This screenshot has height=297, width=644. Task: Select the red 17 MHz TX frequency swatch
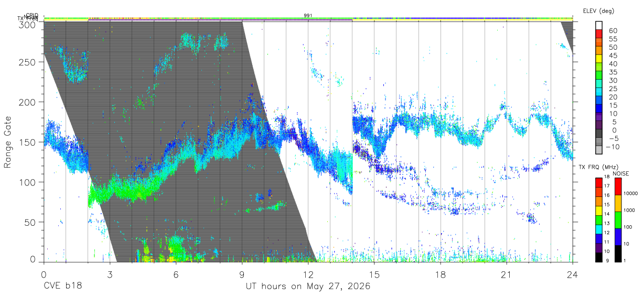point(599,183)
